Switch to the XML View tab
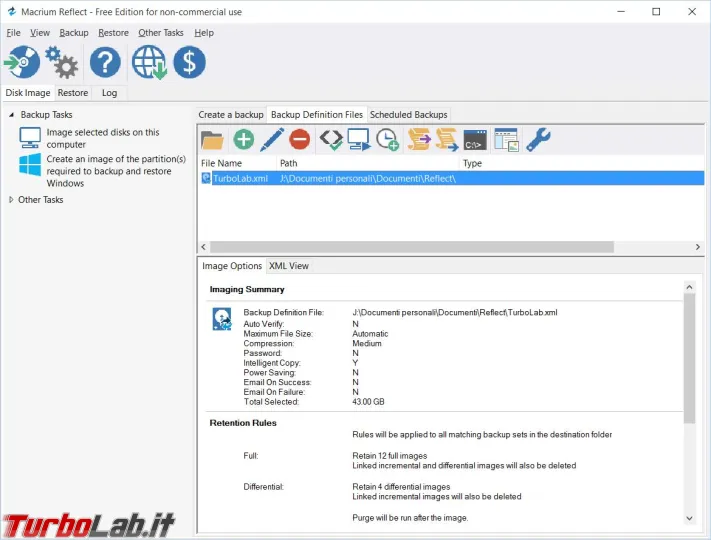Viewport: 711px width, 540px height. [x=289, y=266]
